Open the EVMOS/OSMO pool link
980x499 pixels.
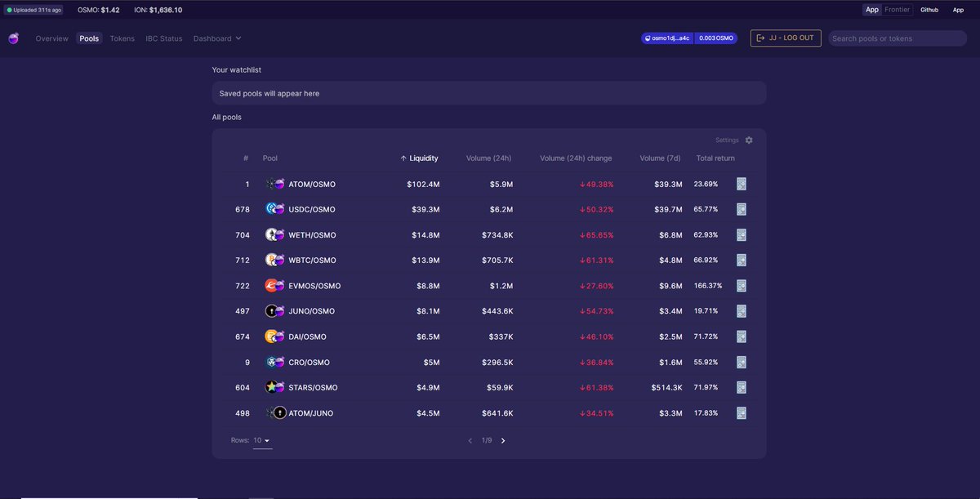[x=314, y=286]
